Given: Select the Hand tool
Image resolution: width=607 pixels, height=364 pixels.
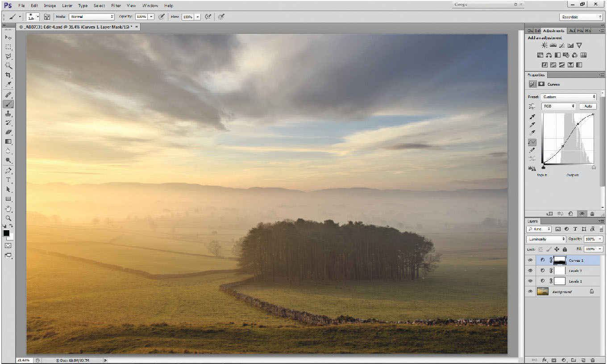Looking at the screenshot, I should pyautogui.click(x=8, y=208).
